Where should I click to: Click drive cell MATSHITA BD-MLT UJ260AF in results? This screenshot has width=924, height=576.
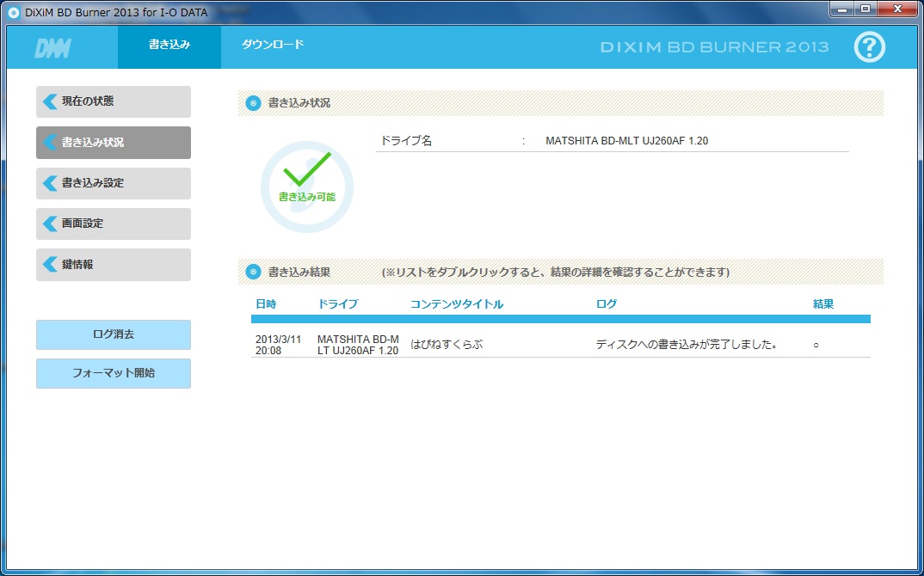tap(358, 345)
